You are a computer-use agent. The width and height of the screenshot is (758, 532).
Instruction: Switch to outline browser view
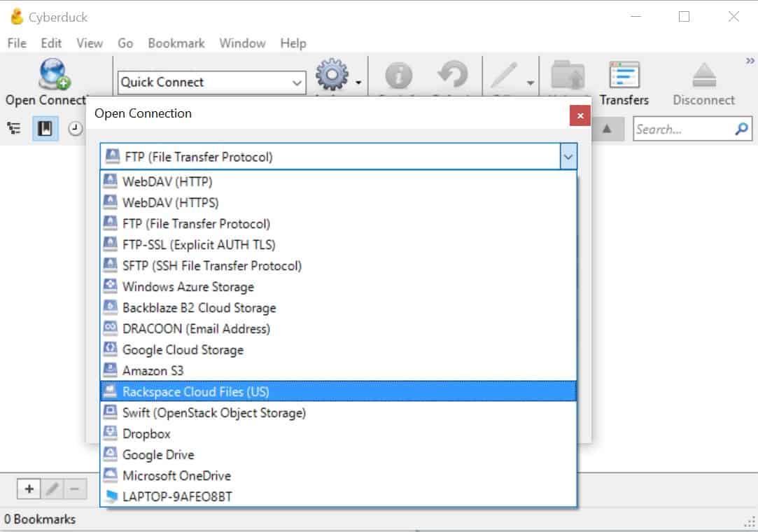(14, 128)
